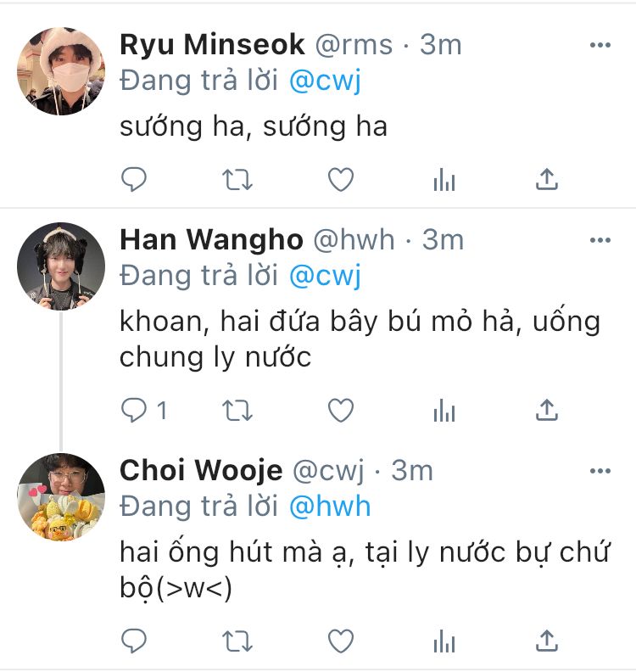Open more options on Ryu Minseok's tweet
Image resolution: width=636 pixels, height=672 pixels.
600,45
